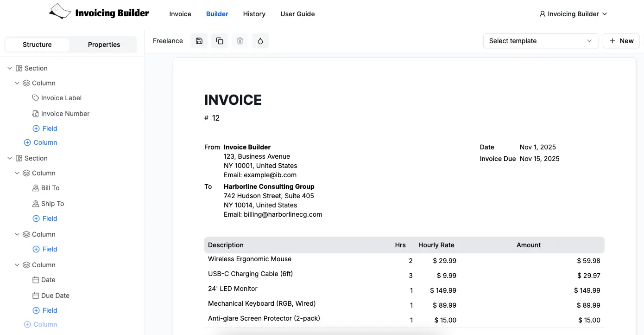Open the Invoice nav menu item
The height and width of the screenshot is (335, 644).
tap(180, 14)
